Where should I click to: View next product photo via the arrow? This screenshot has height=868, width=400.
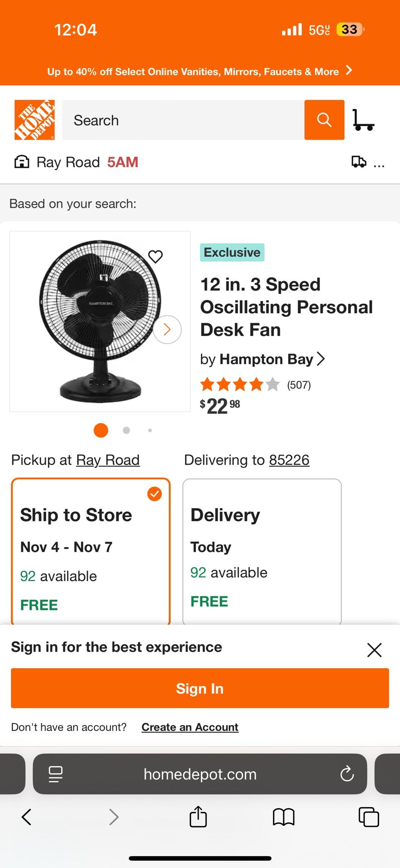tap(167, 330)
